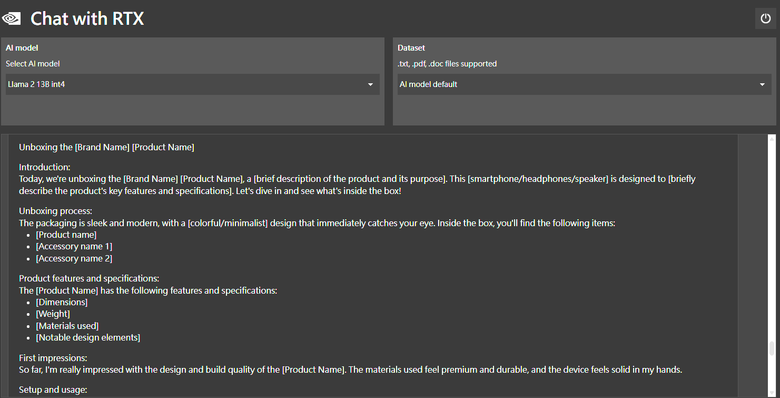The image size is (780, 398).
Task: Click the supported file types text
Action: click(447, 64)
